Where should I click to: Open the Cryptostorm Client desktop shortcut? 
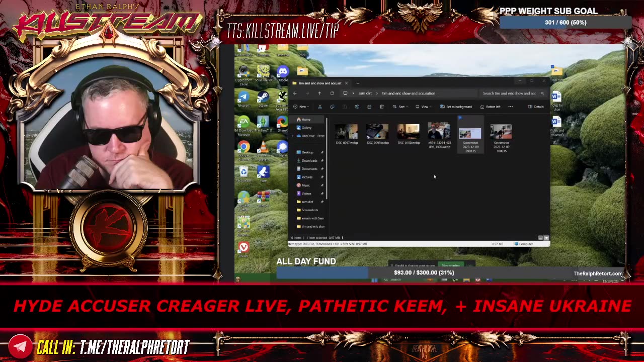pyautogui.click(x=244, y=75)
